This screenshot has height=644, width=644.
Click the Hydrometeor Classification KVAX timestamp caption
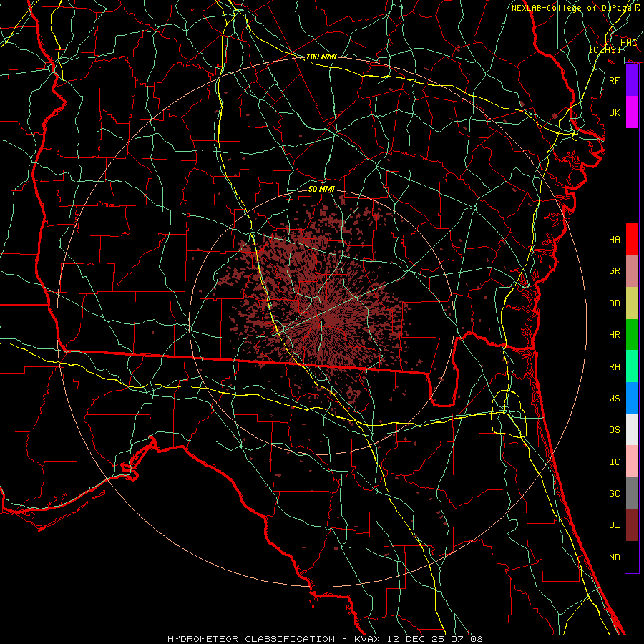click(325, 639)
